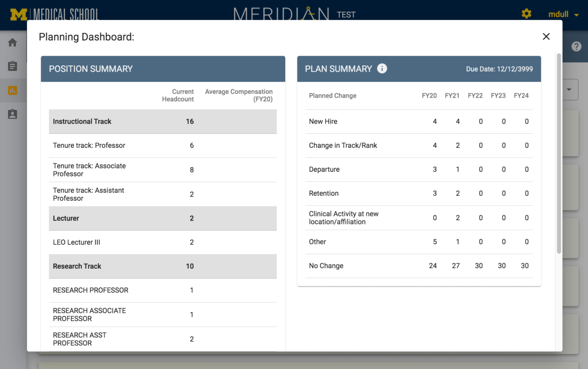The image size is (588, 369).
Task: Click No Change FY20 value 24
Action: click(433, 266)
